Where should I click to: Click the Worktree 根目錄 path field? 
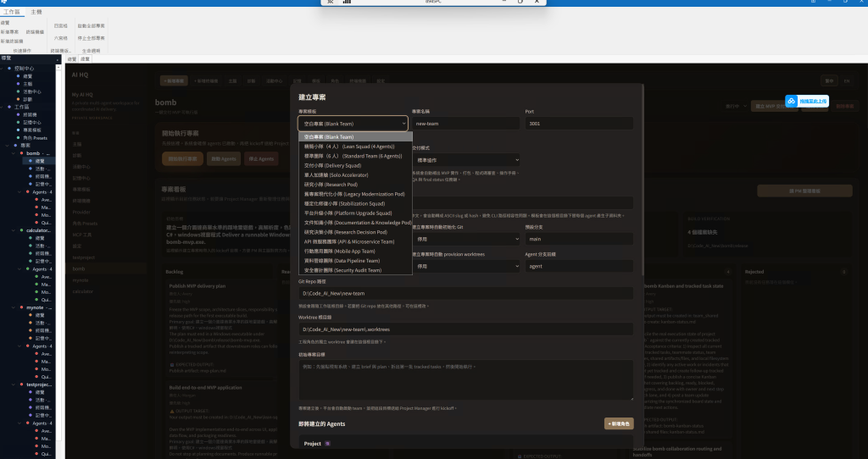[466, 329]
